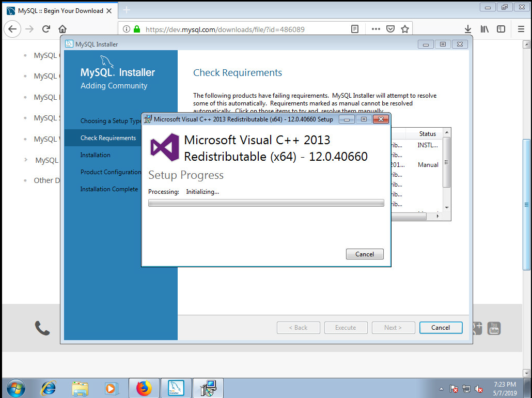Screen dimensions: 532x398
Task: Select the MySQL Begin Your Download tab
Action: click(x=60, y=11)
